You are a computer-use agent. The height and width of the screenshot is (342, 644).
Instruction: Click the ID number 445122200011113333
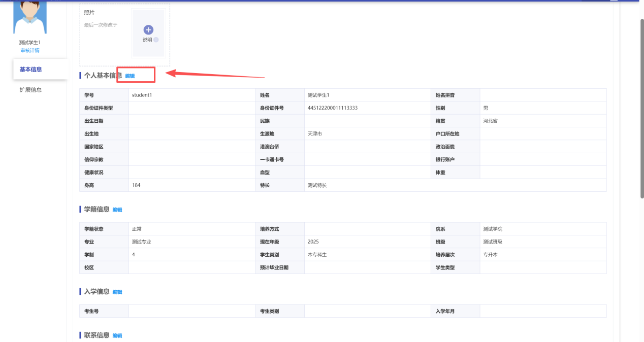[x=332, y=108]
